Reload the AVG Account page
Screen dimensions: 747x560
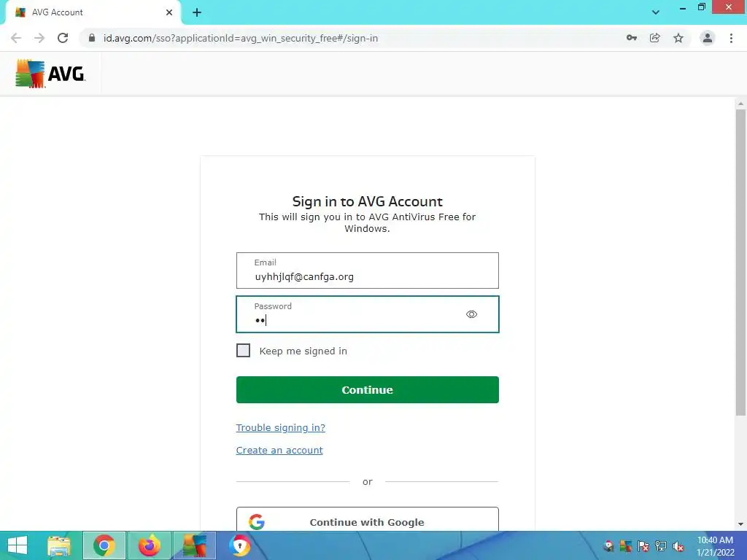(x=63, y=38)
